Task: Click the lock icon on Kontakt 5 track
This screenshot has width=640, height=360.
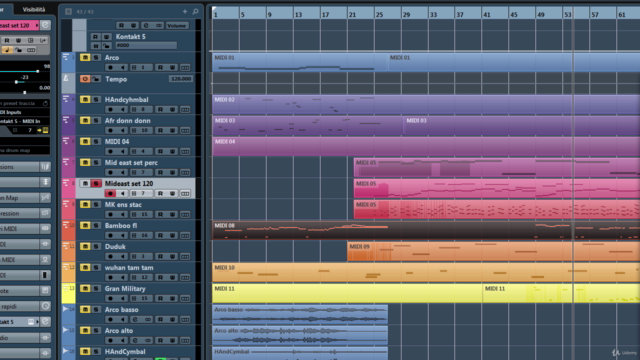Action: [x=106, y=45]
